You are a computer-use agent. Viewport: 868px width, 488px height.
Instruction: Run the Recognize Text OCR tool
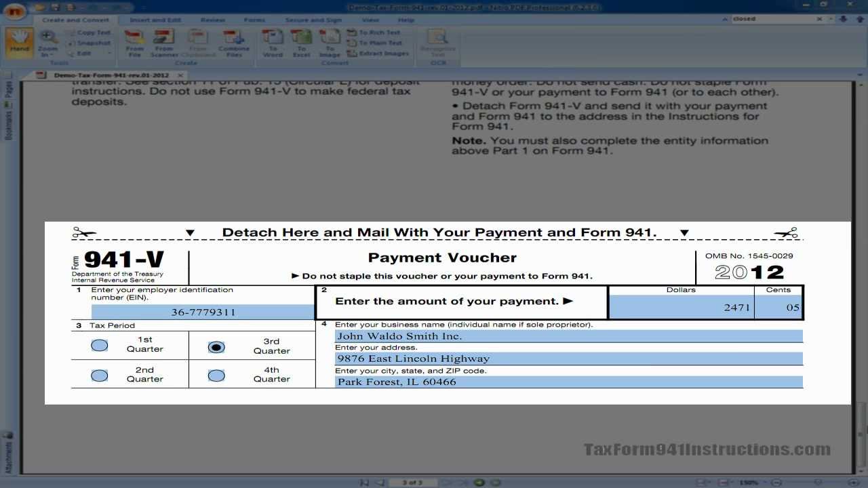[438, 43]
